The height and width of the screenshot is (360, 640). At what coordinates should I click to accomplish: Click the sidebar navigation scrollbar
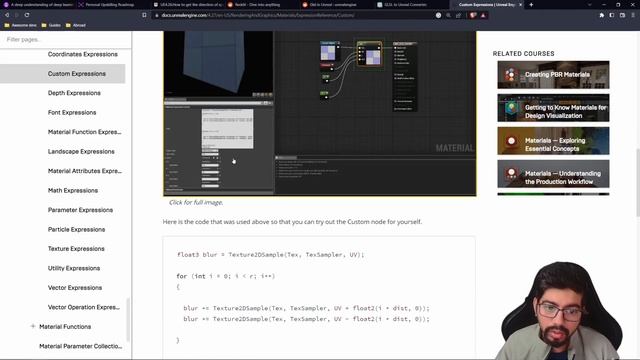click(128, 320)
